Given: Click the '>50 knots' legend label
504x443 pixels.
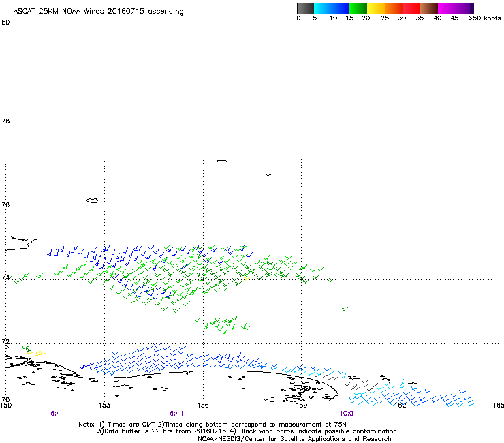Looking at the screenshot, I should (484, 18).
